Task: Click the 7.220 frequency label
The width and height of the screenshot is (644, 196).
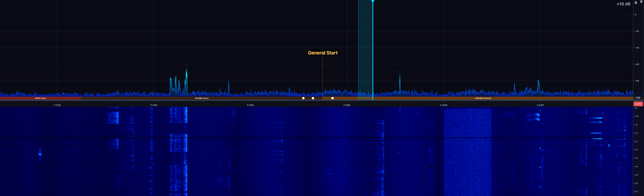Action: [540, 105]
